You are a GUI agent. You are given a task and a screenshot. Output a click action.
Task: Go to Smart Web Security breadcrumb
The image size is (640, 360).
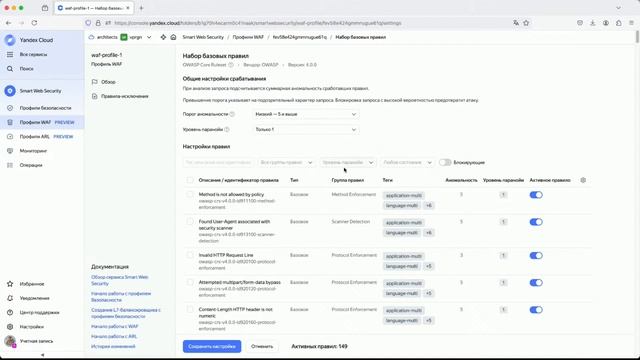[x=203, y=37]
